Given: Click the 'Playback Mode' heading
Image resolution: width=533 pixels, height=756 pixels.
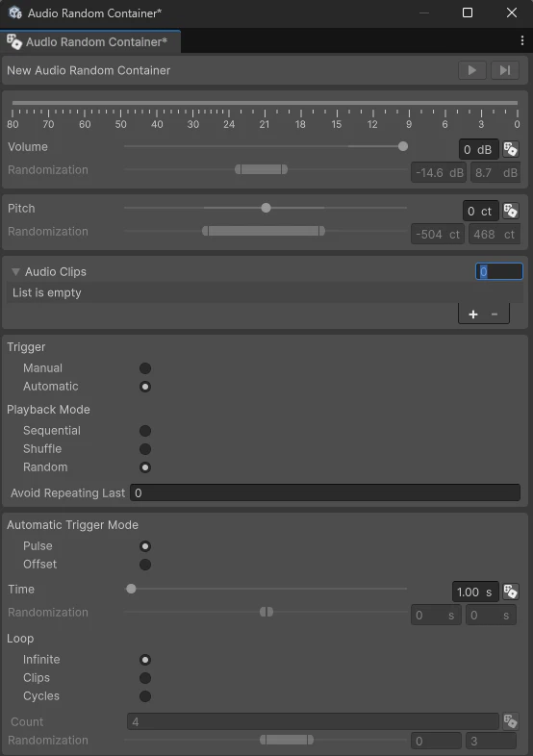Looking at the screenshot, I should [48, 410].
